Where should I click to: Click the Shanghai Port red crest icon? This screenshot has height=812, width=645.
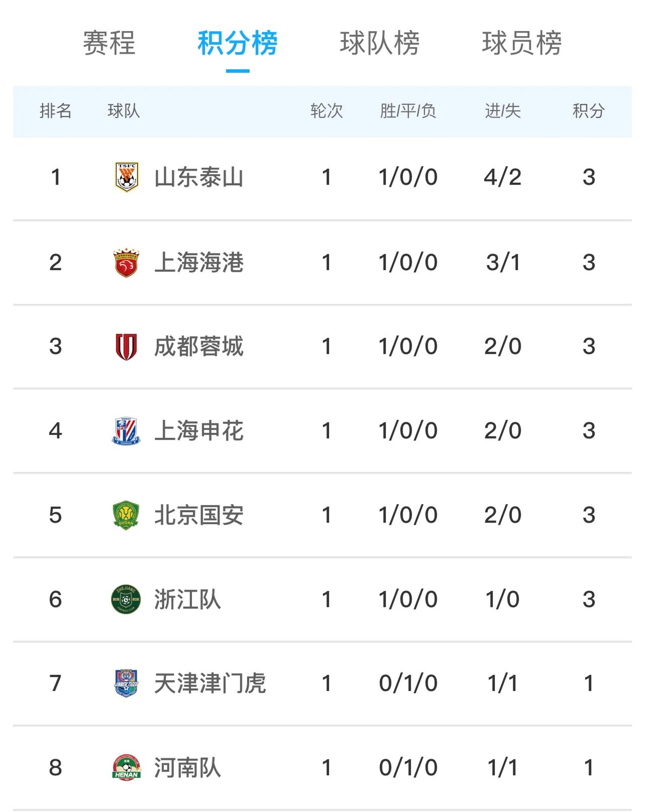pyautogui.click(x=126, y=263)
